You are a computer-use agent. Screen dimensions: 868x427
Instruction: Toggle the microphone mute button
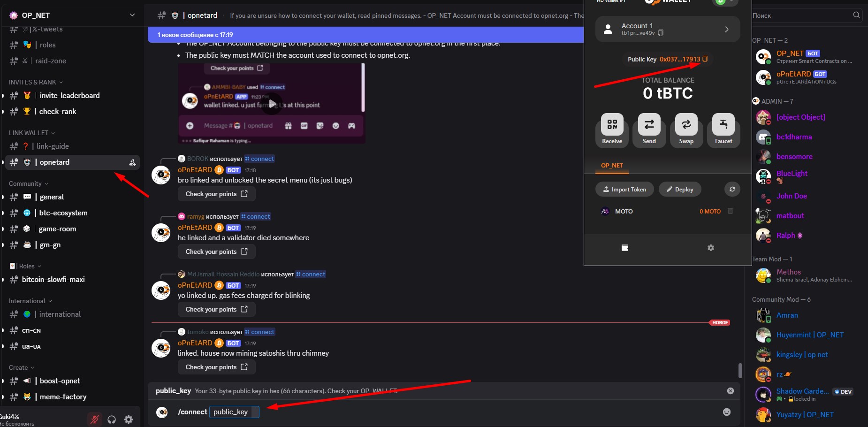pos(95,419)
